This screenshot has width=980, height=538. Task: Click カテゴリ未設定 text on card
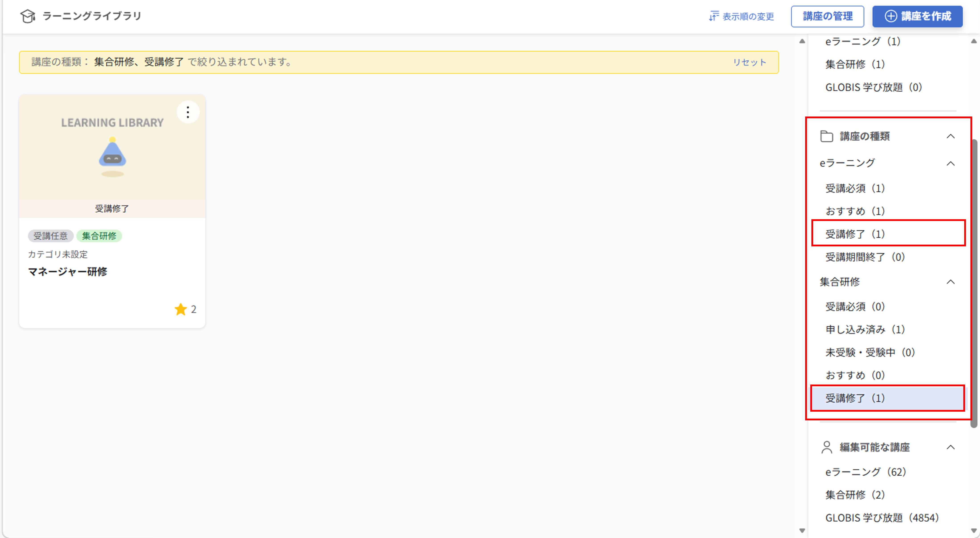pos(58,254)
